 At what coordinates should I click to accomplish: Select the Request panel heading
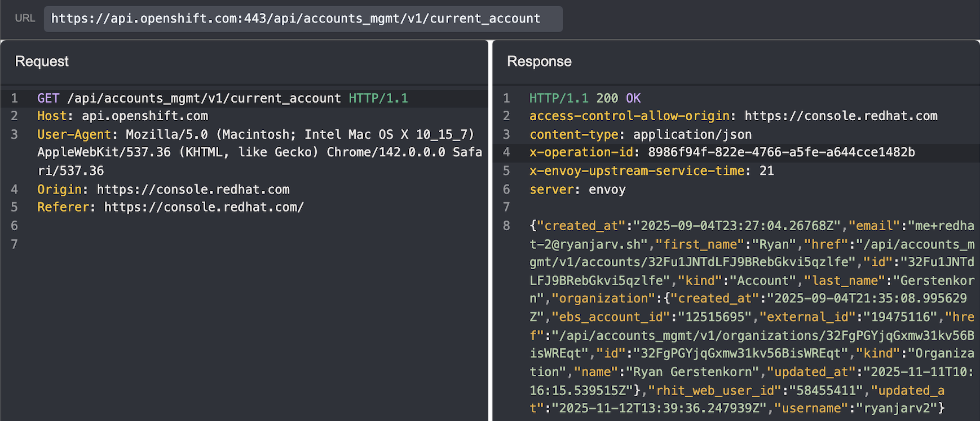tap(42, 62)
